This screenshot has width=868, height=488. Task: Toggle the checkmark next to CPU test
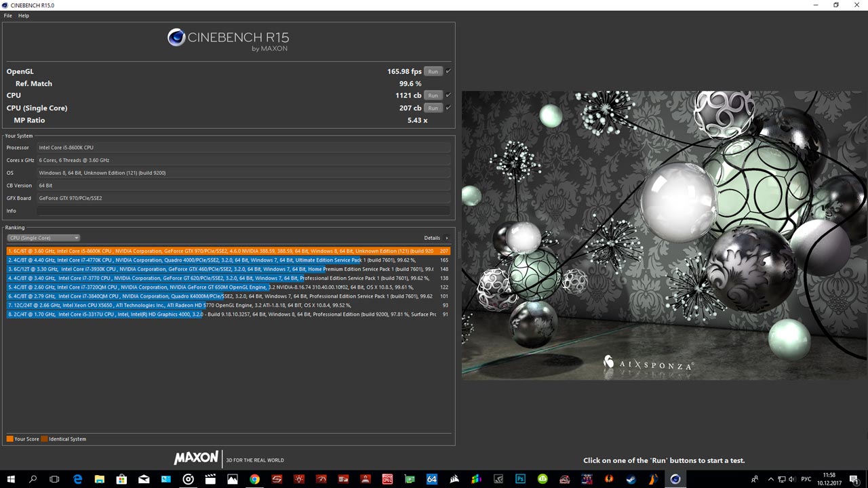pos(448,95)
